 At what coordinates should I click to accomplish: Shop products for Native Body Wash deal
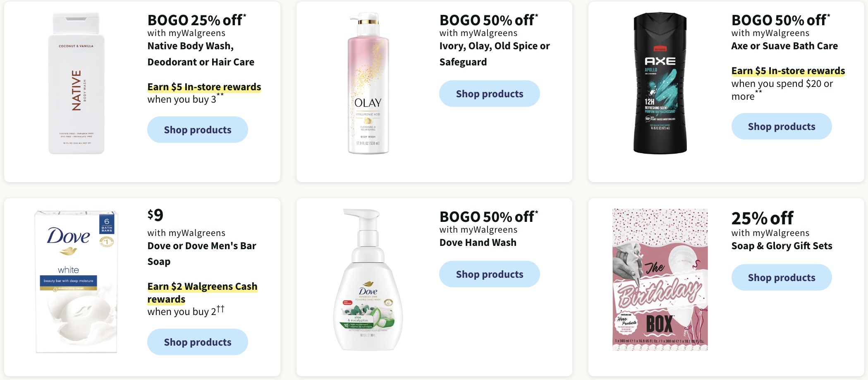point(198,130)
